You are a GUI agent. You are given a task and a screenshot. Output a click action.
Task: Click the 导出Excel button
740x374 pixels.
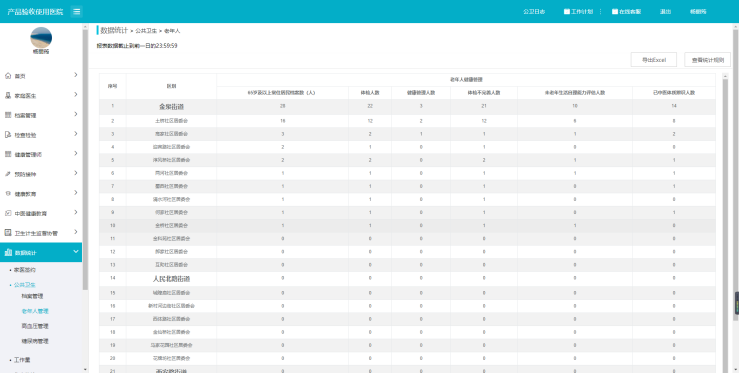click(654, 60)
